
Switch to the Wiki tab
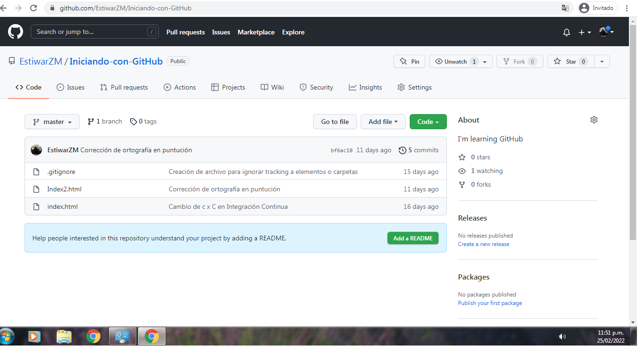coord(272,87)
